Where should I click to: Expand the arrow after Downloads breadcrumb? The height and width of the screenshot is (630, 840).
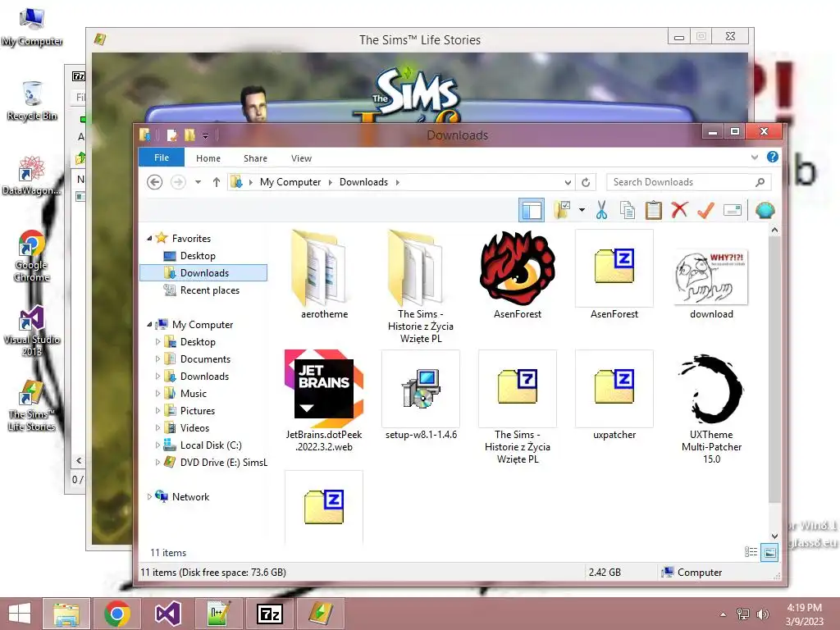coord(398,182)
